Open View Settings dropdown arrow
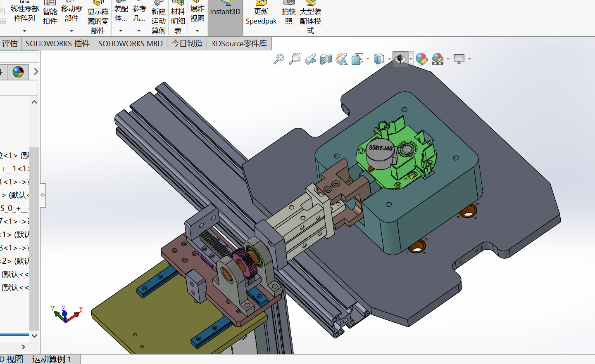This screenshot has width=595, height=364. (469, 59)
